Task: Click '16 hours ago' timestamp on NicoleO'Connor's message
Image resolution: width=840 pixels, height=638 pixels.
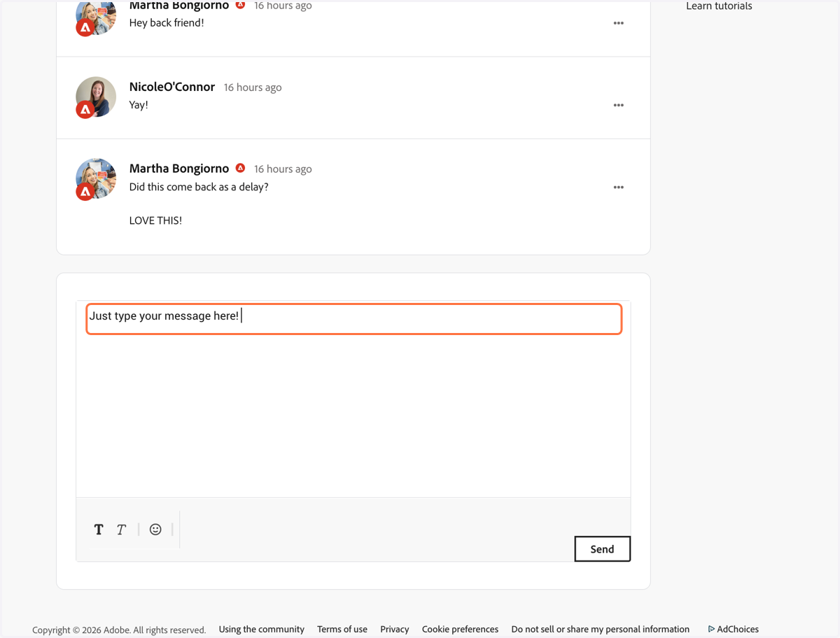Action: pos(253,87)
